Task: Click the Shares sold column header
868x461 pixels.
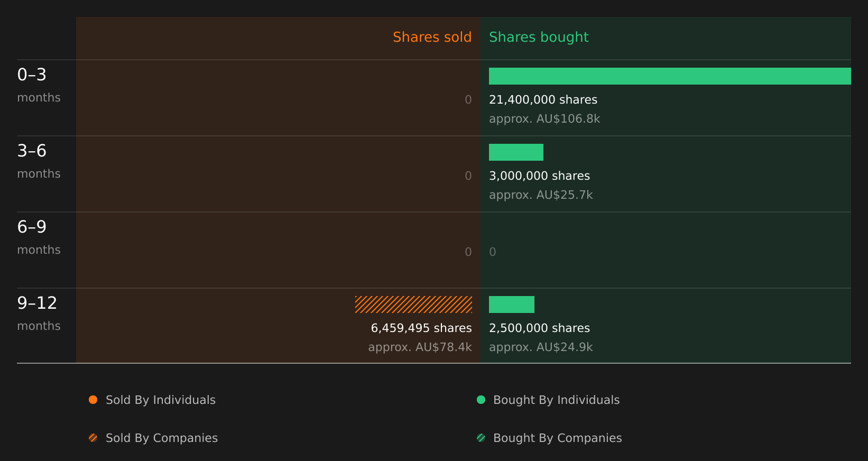Action: coord(432,37)
